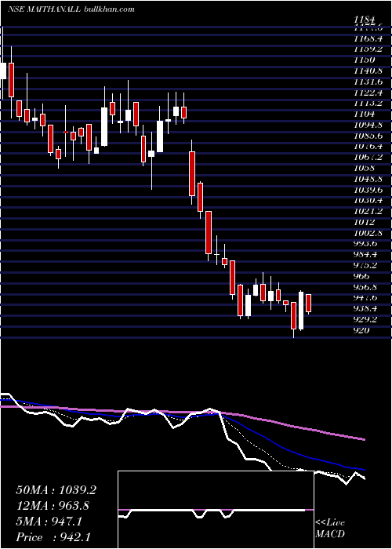The image size is (392, 549).
Task: Select the 1076.4 price axis label
Action: (368, 147)
